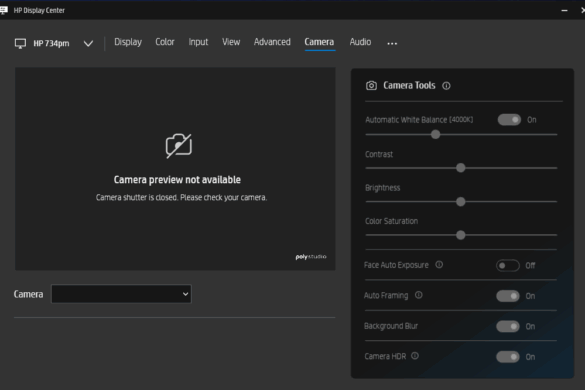The image size is (585, 390).
Task: Click the Color Saturation slider handle
Action: point(461,235)
